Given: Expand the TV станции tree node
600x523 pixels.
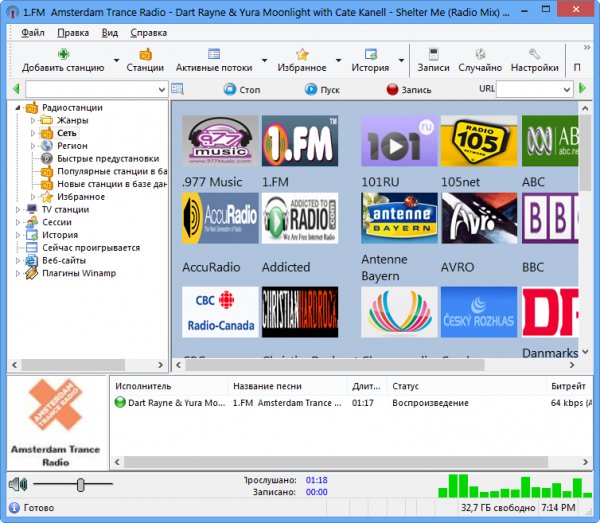Looking at the screenshot, I should [x=18, y=210].
